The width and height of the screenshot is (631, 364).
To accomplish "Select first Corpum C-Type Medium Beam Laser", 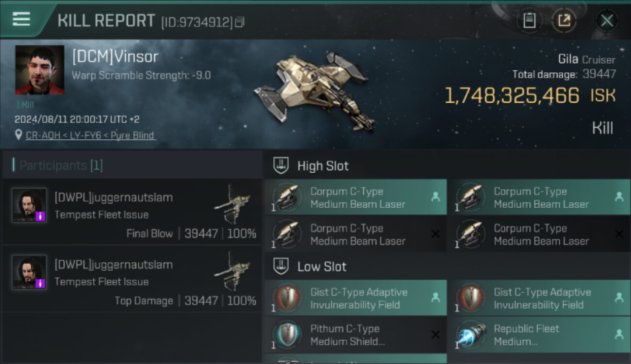I will [355, 198].
